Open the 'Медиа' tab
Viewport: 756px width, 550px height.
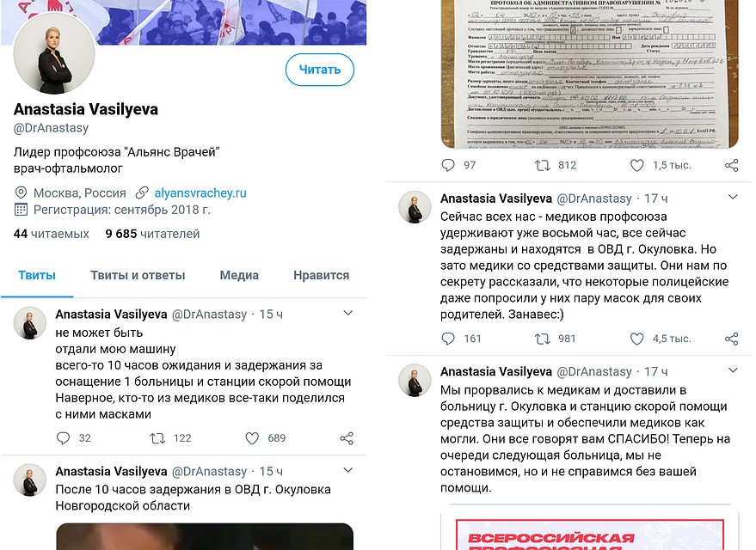pyautogui.click(x=239, y=275)
